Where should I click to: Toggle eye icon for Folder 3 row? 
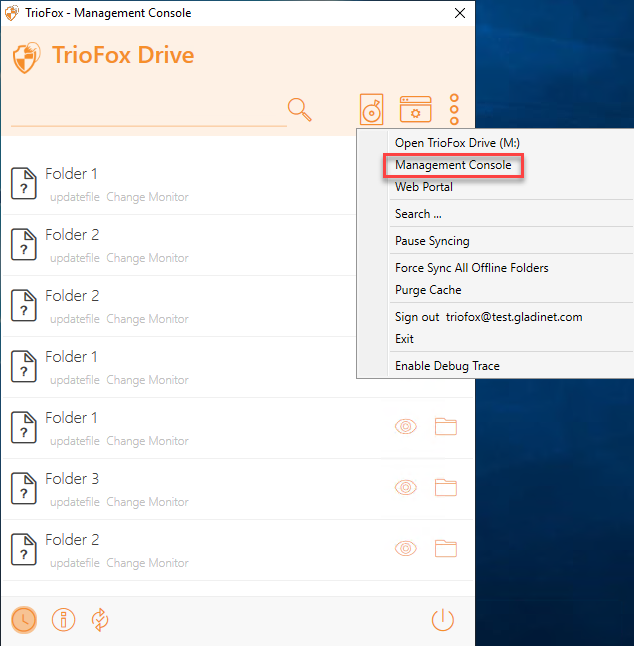point(406,488)
